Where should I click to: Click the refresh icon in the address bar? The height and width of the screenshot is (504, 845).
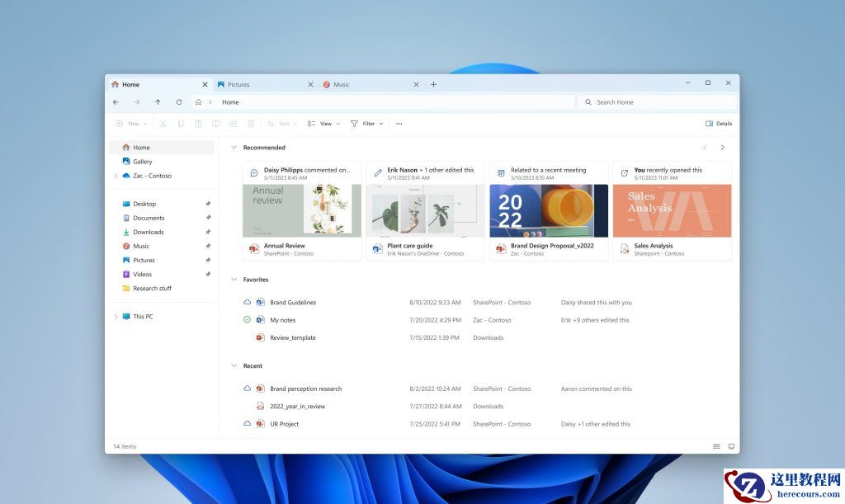point(179,101)
